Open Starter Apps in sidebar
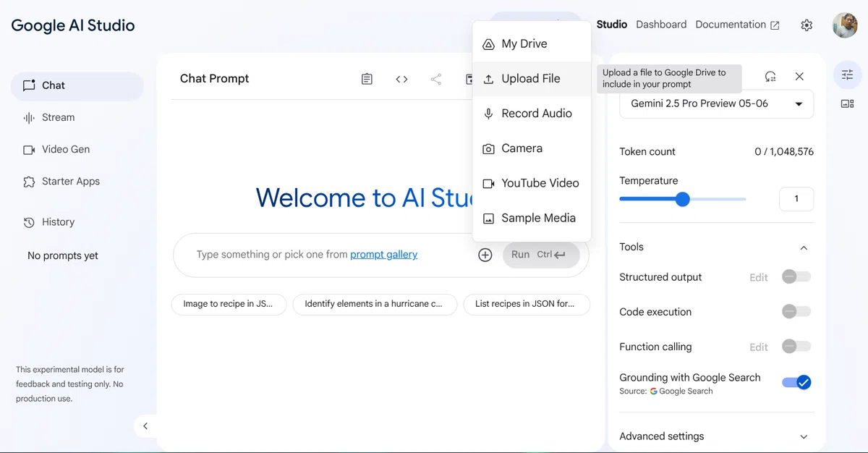Viewport: 868px width, 453px height. point(77,182)
